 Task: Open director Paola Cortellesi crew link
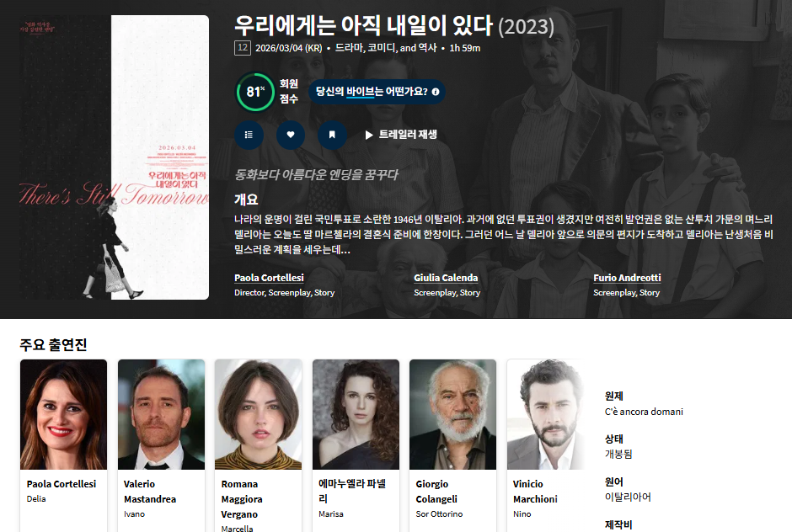[269, 278]
